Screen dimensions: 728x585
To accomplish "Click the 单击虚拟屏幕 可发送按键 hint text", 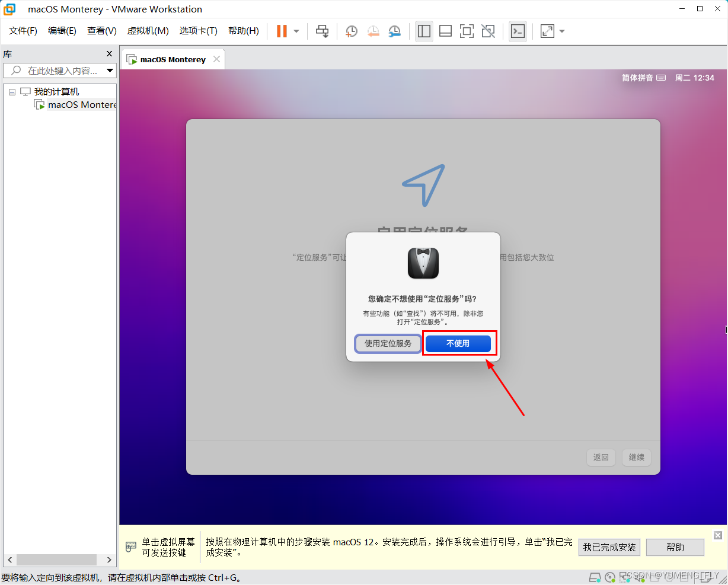I will (168, 547).
